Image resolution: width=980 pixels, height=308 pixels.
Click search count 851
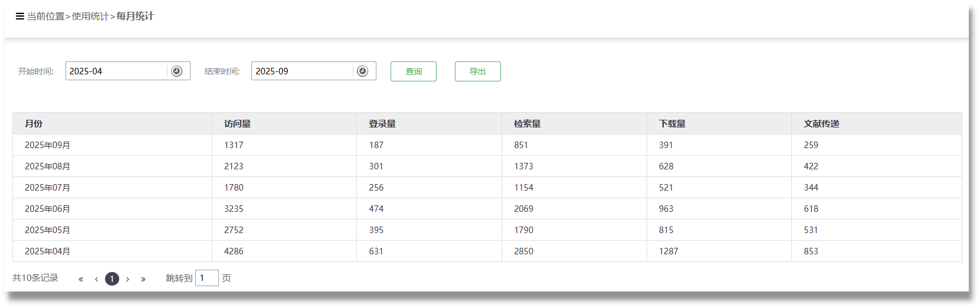[521, 145]
